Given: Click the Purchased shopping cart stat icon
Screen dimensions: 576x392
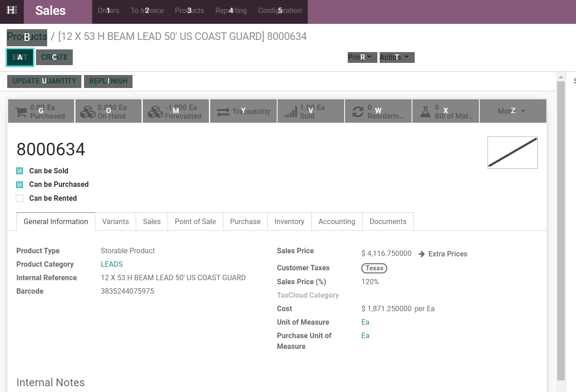Looking at the screenshot, I should (21, 112).
